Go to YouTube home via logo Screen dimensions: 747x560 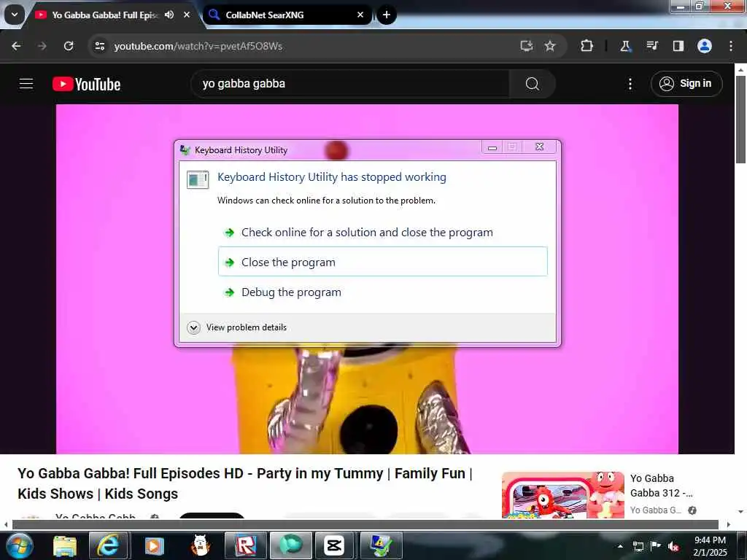coord(86,85)
